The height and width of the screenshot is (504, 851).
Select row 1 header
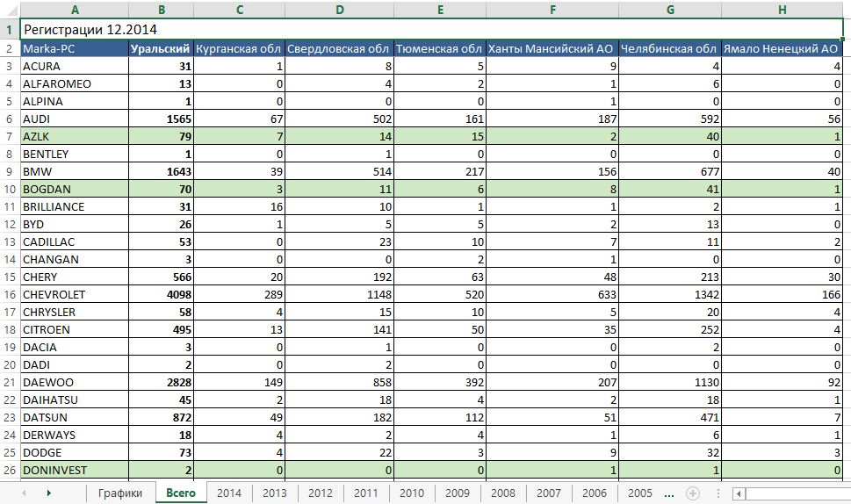(x=10, y=29)
